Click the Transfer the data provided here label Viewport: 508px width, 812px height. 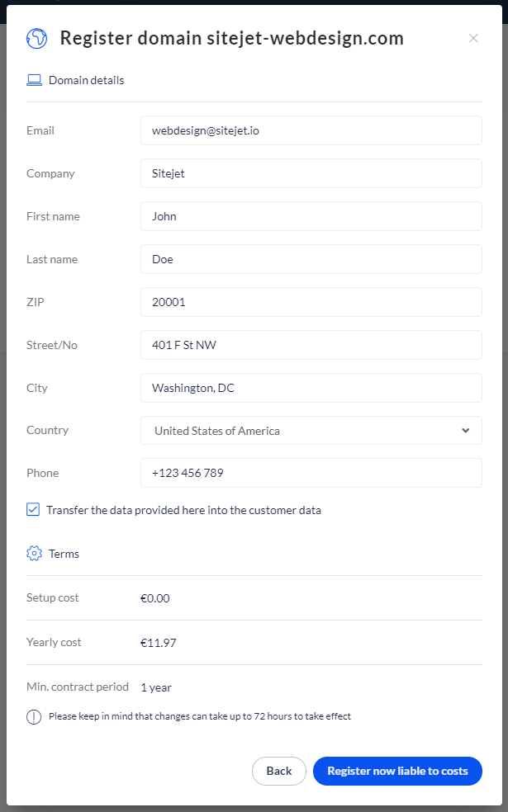tap(183, 511)
